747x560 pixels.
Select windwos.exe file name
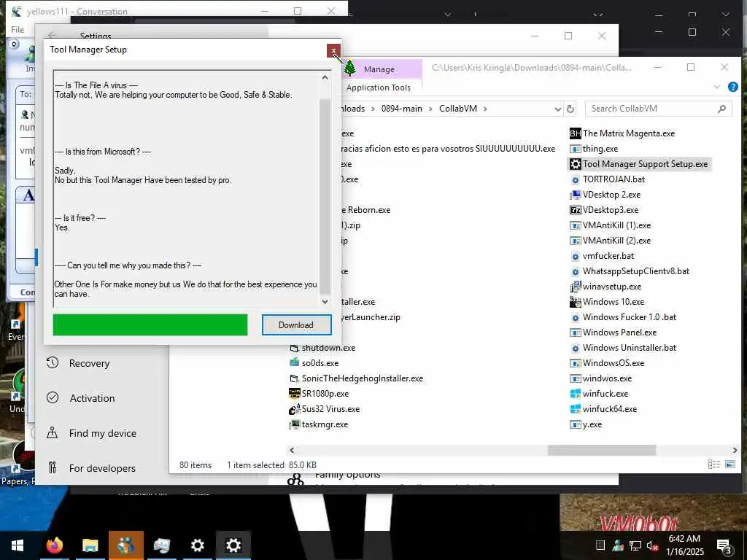608,378
